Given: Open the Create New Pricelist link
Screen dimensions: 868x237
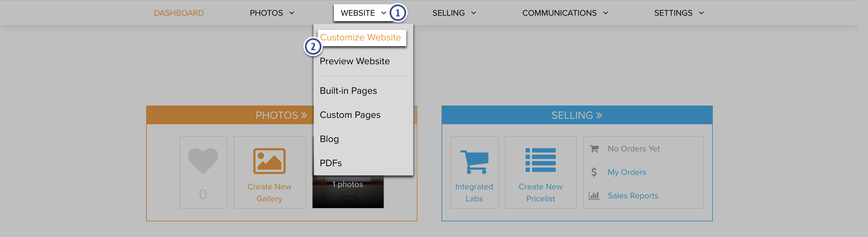Looking at the screenshot, I should [540, 192].
